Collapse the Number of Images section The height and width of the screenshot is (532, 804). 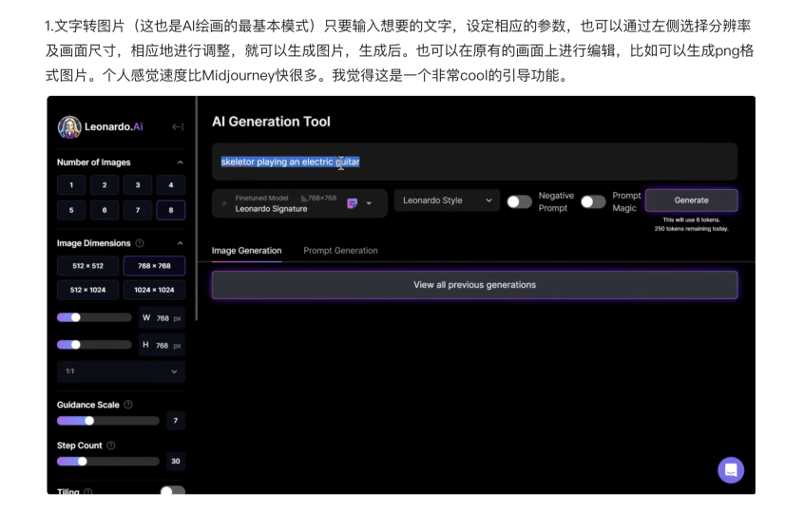coord(180,162)
